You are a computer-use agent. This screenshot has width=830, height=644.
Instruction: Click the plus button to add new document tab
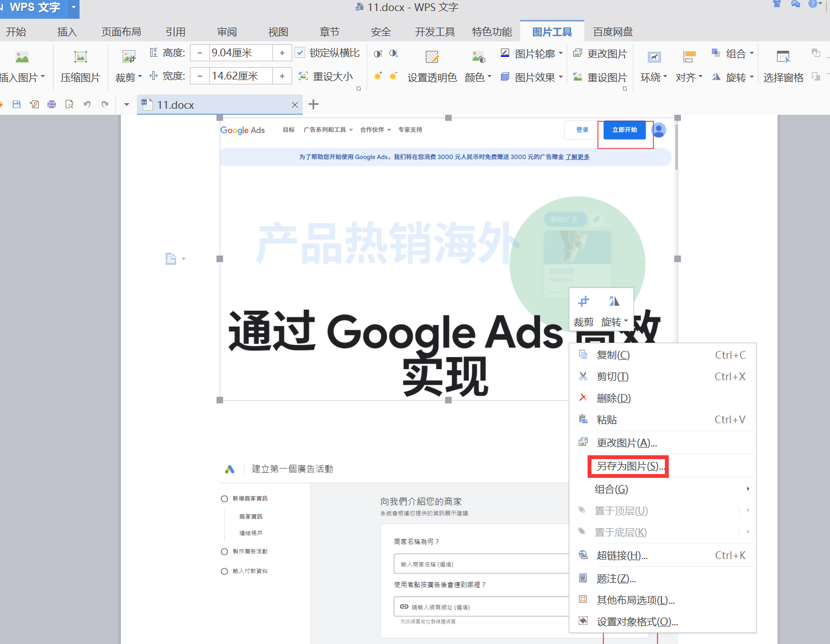(x=314, y=104)
